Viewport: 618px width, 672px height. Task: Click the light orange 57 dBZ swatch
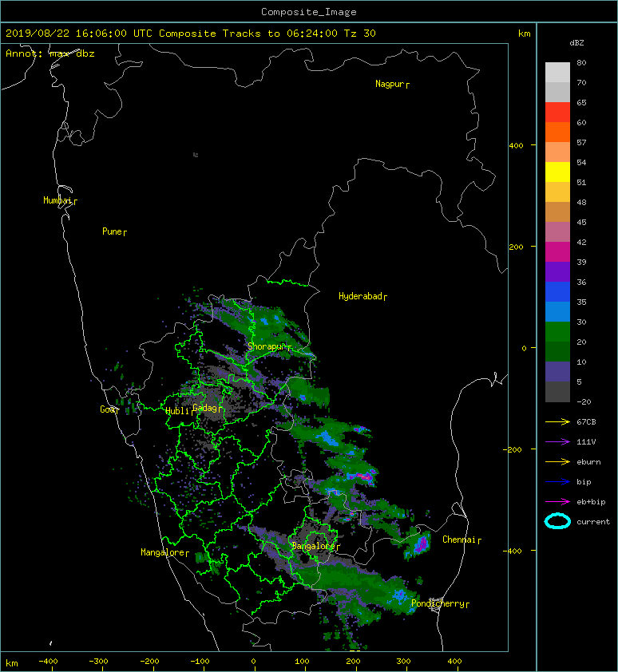[557, 152]
